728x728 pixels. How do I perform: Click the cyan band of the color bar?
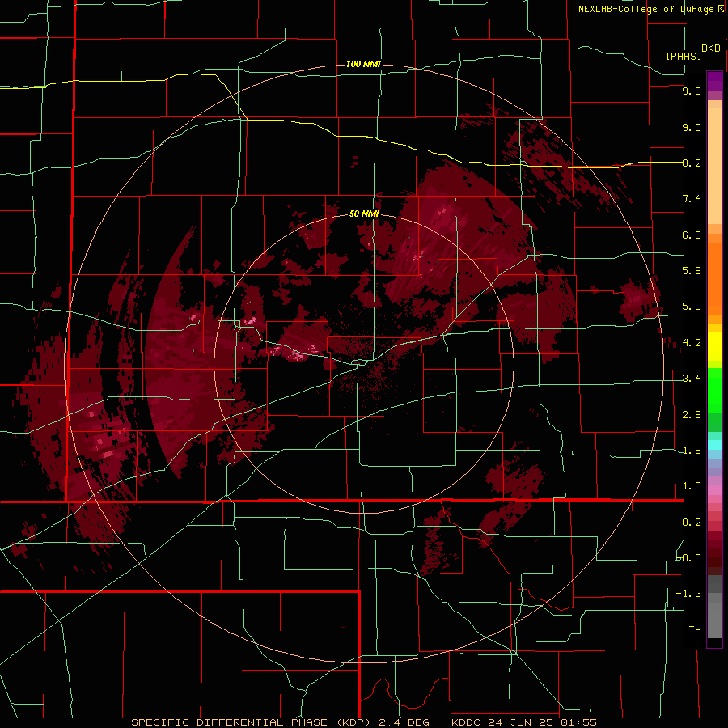point(714,445)
